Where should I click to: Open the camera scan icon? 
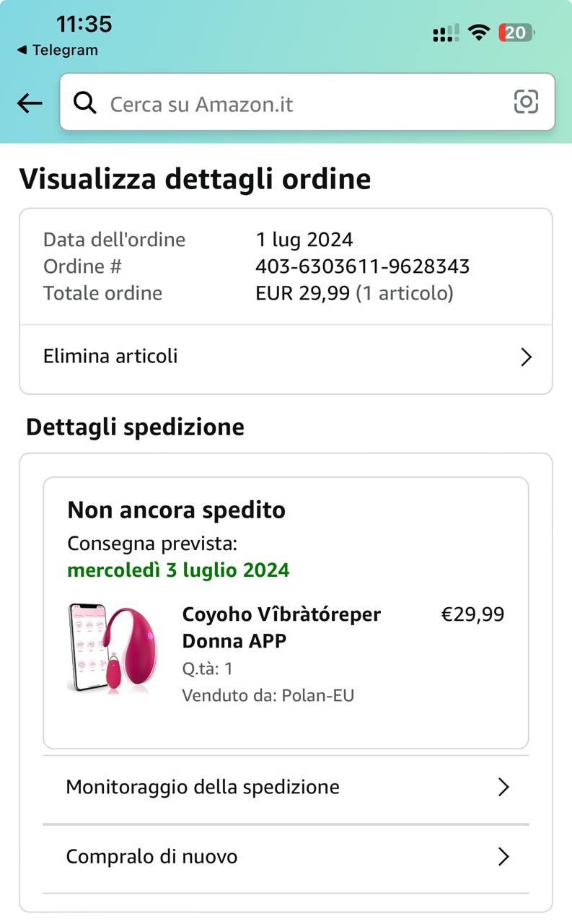point(526,102)
